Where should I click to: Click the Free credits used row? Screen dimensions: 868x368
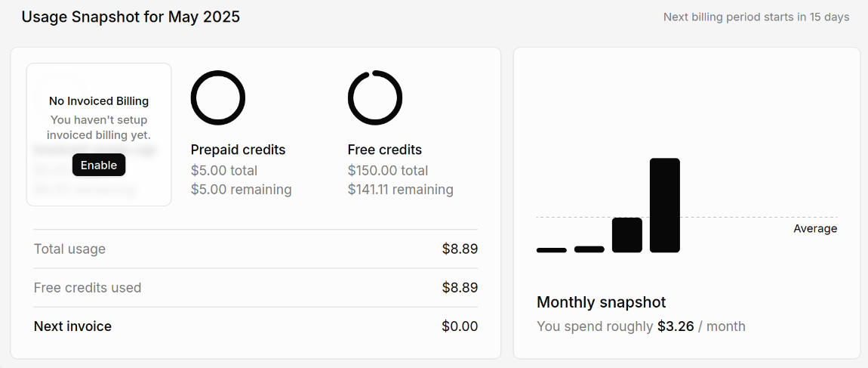(256, 288)
